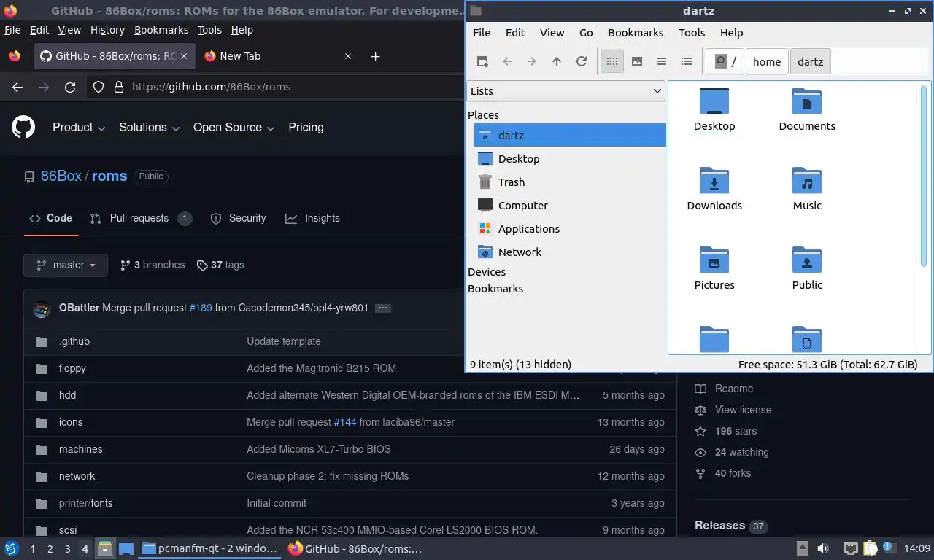This screenshot has height=560, width=934.
Task: Switch to icon view mode
Action: coord(612,62)
